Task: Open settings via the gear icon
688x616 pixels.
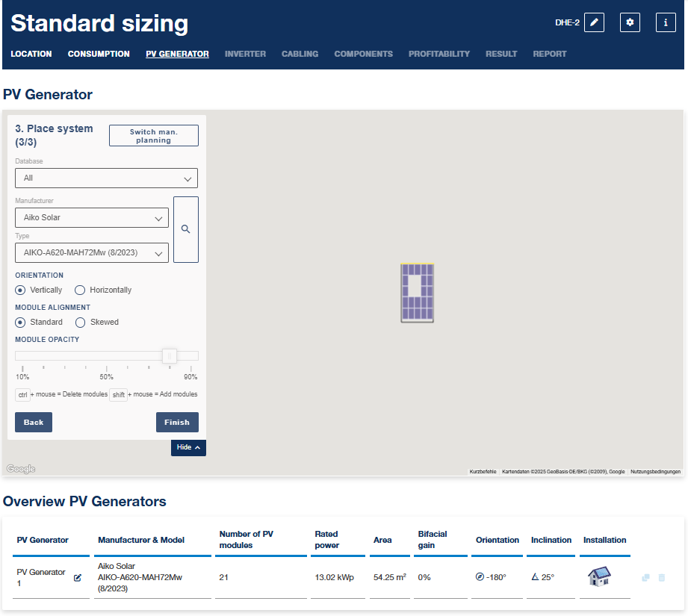Action: (x=630, y=22)
